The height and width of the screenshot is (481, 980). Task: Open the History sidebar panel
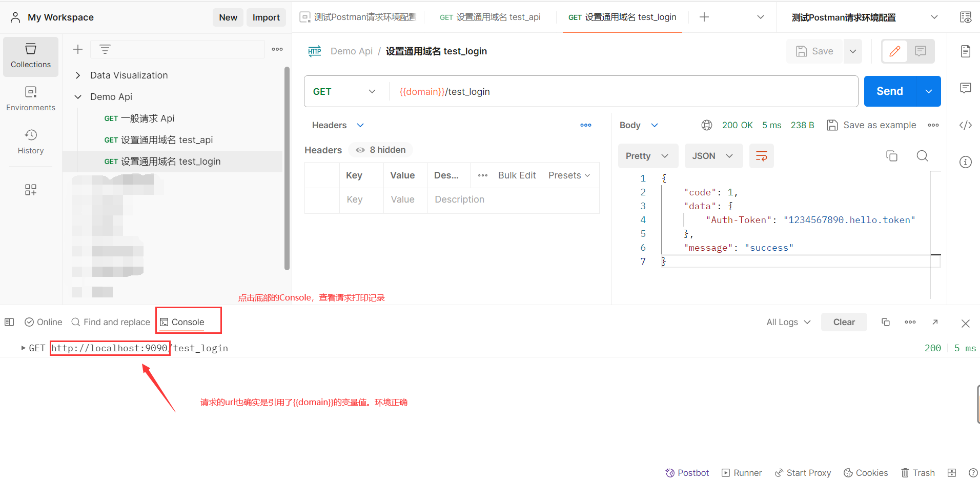pos(31,142)
